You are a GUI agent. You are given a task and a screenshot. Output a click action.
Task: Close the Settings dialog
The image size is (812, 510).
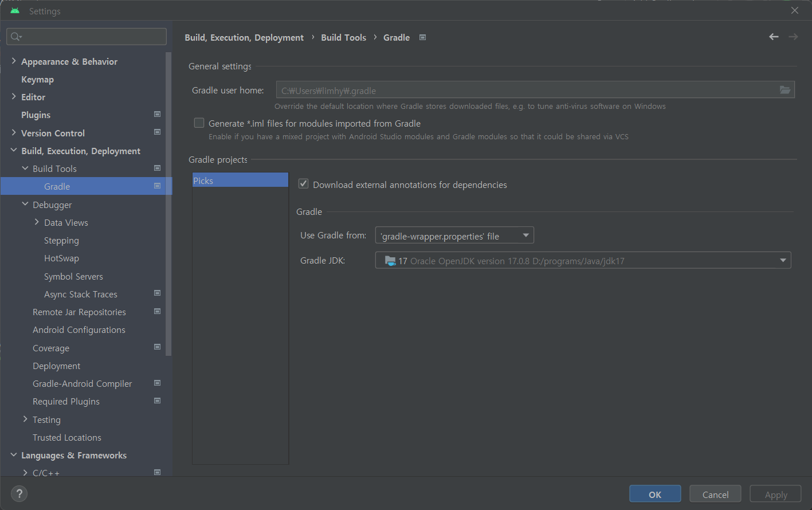coord(795,10)
